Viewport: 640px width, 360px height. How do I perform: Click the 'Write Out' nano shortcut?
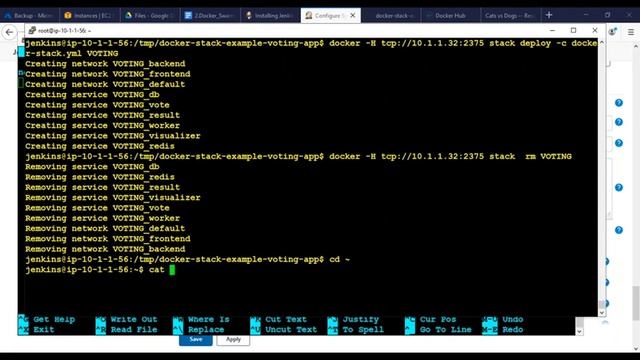click(134, 319)
